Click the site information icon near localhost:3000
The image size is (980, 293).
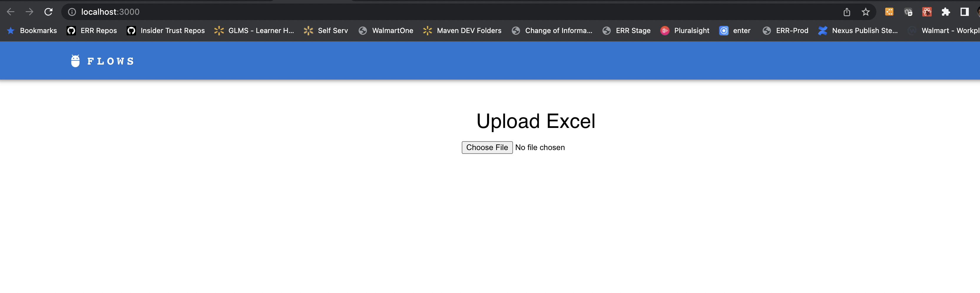(72, 12)
